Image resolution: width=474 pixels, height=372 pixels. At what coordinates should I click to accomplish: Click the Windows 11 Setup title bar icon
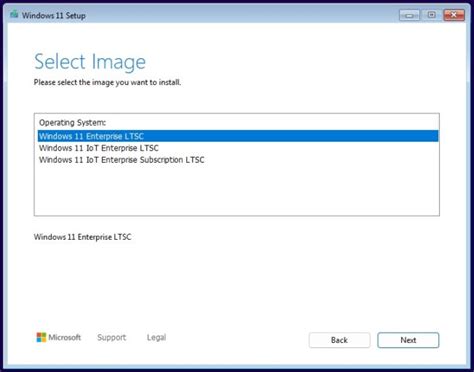coord(14,15)
